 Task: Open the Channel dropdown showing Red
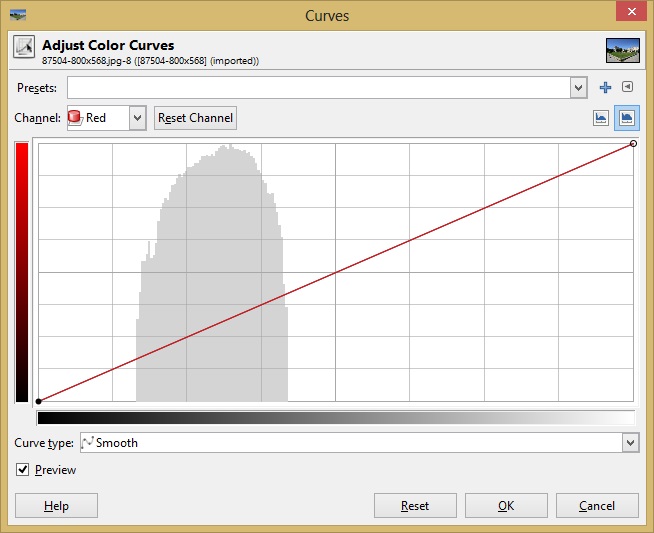click(137, 118)
